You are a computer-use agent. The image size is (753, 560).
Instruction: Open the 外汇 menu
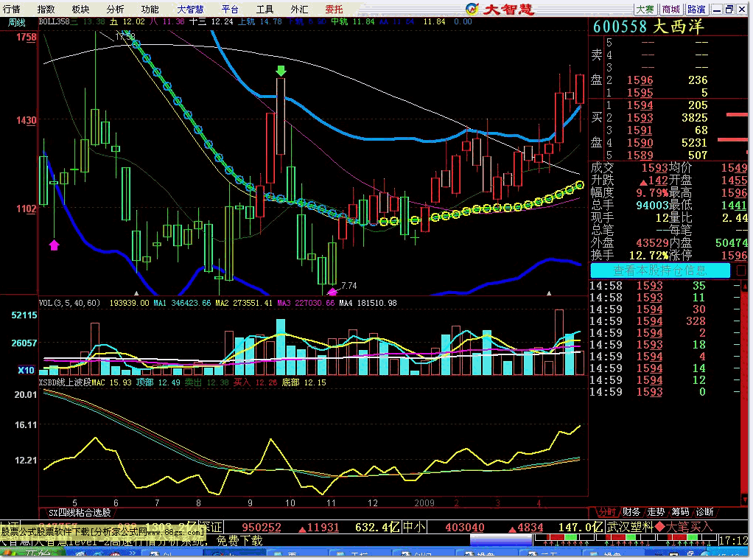coord(299,9)
